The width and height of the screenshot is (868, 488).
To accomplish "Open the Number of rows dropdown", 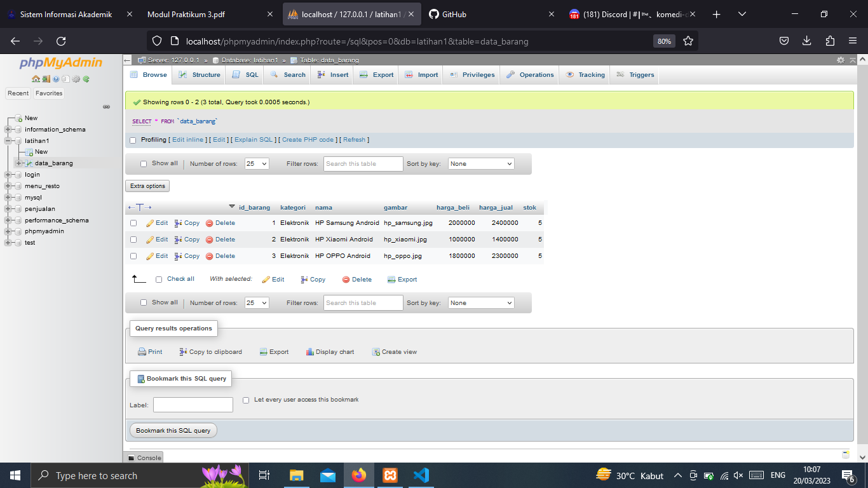I will point(256,163).
